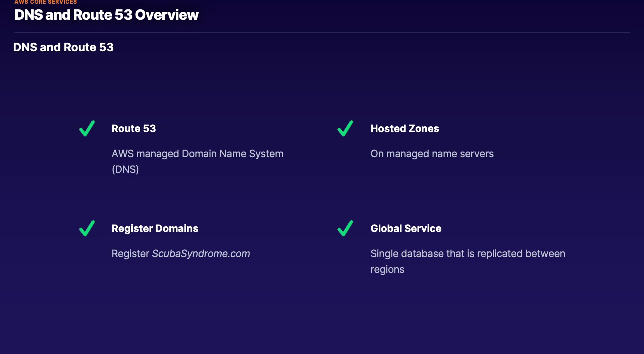Click the AWS CORE SERVICES label
Viewport: 644px width, 354px height.
[x=46, y=2]
